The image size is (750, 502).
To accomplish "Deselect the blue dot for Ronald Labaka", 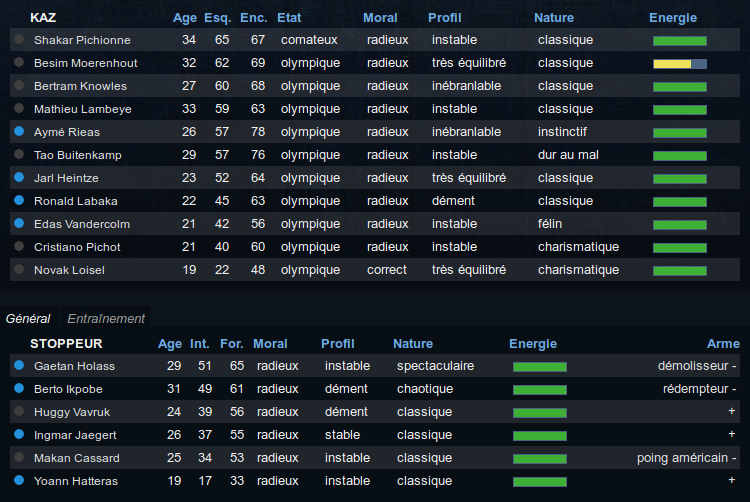I will click(19, 200).
